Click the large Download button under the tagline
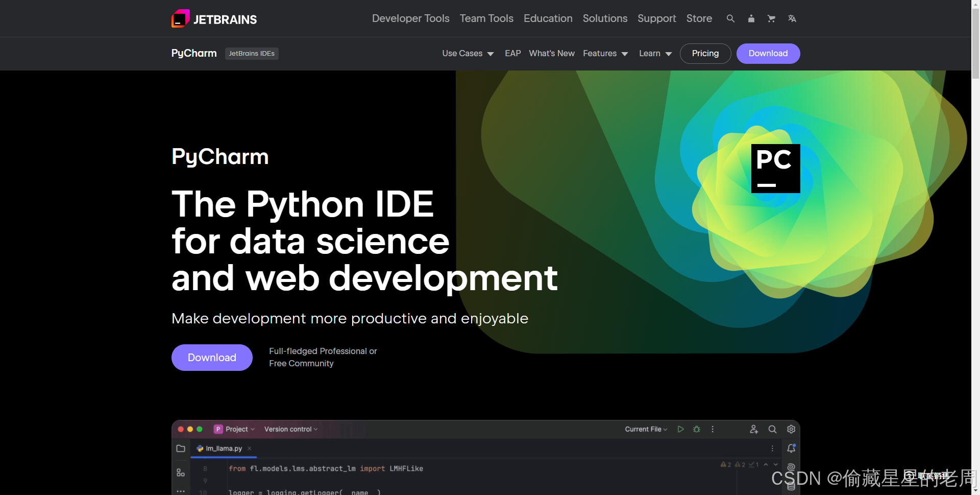 (212, 358)
